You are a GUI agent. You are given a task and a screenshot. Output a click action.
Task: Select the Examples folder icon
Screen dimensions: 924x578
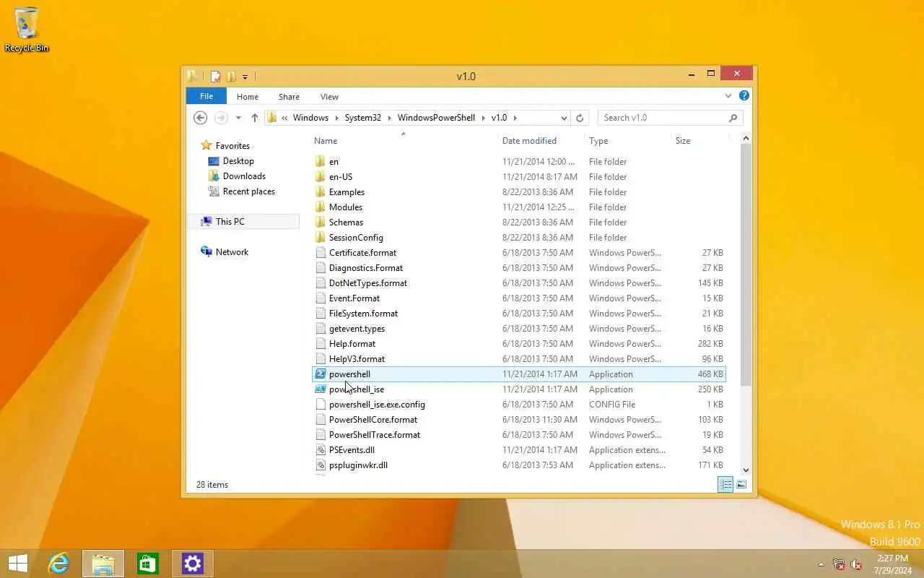pos(321,192)
